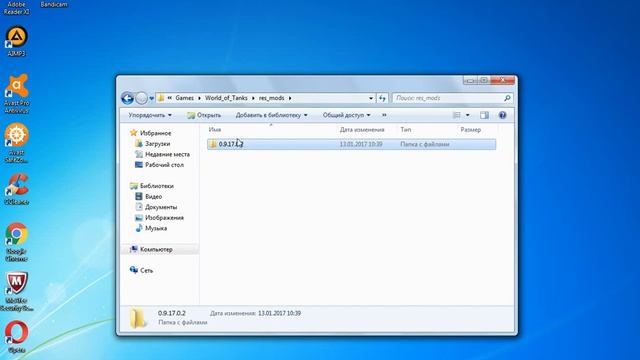Screen dimensions: 640x360
Task: Launch Avast Pro Antivirus desktop icon
Action: 16,93
